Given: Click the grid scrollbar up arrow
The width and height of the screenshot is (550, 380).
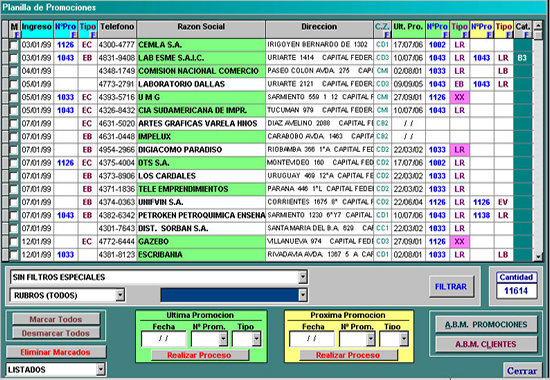Looking at the screenshot, I should click(x=538, y=26).
